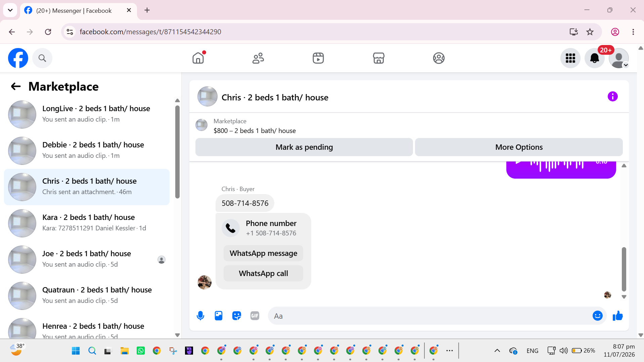Open the Facebook menu grid icon
This screenshot has height=362, width=644.
tap(570, 58)
